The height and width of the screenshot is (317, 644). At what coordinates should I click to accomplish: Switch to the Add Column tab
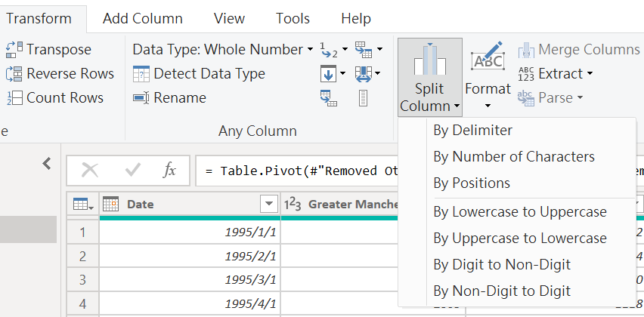[x=143, y=18]
